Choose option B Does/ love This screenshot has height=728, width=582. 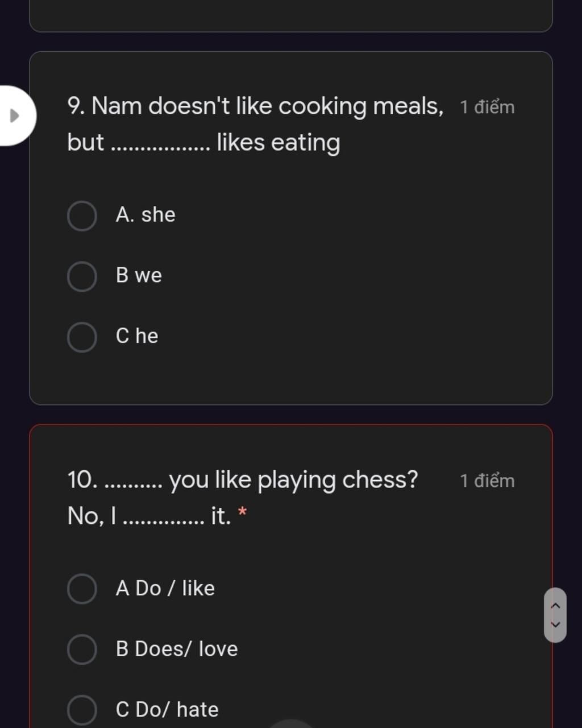(82, 650)
